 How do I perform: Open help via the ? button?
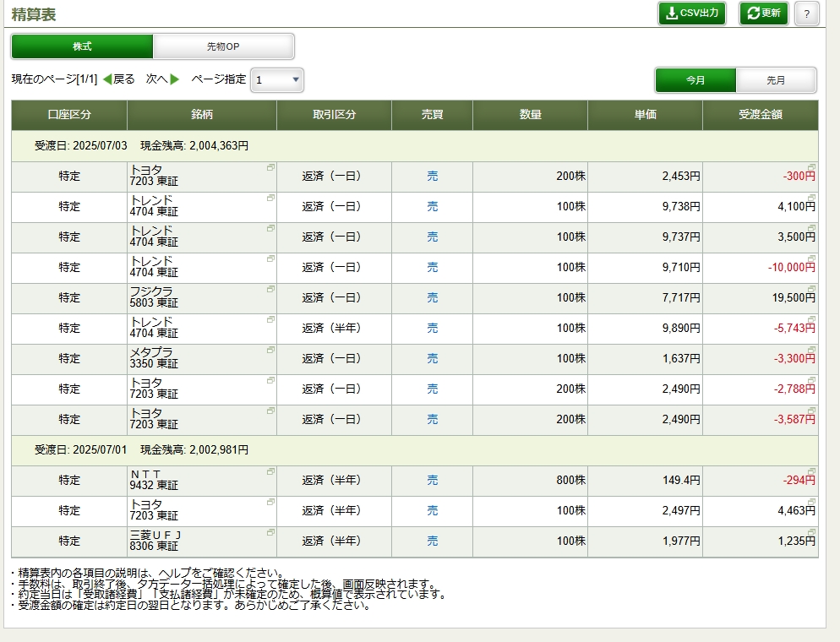pos(807,14)
